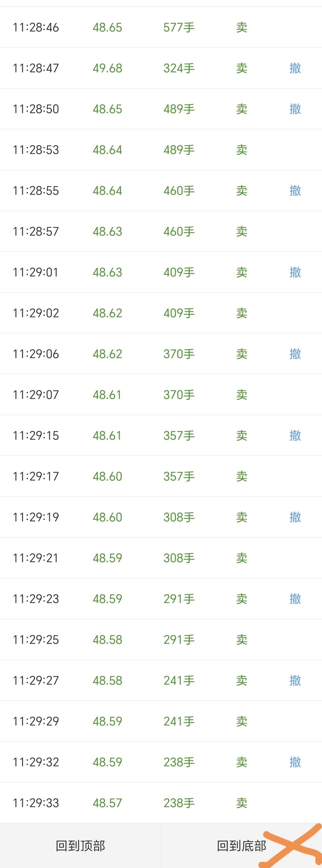Image resolution: width=322 pixels, height=868 pixels.
Task: Select the 11:29:17 row of 357手
Action: (161, 476)
